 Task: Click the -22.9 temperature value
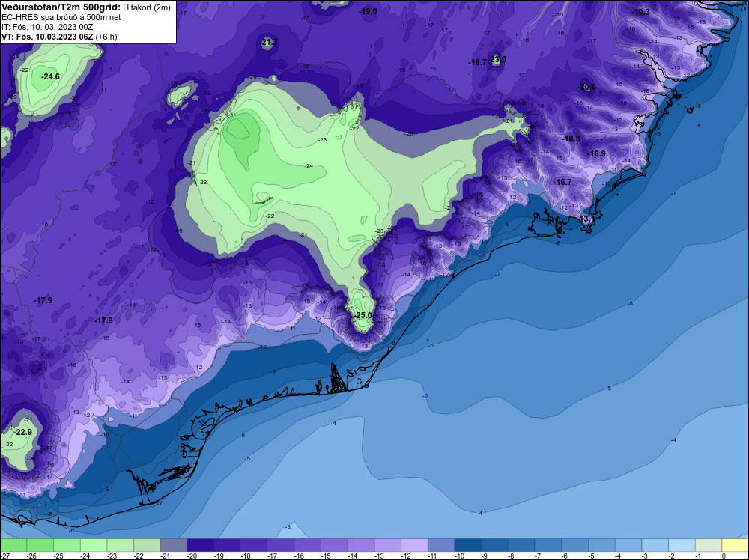(x=22, y=433)
